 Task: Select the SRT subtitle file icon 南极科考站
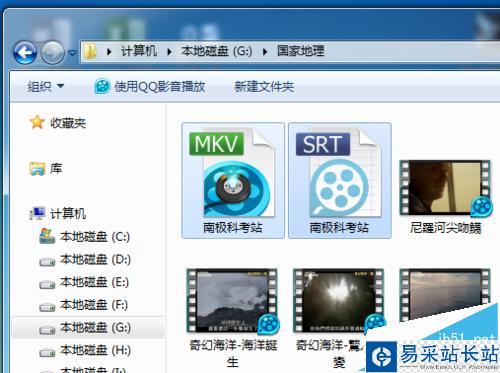point(339,173)
